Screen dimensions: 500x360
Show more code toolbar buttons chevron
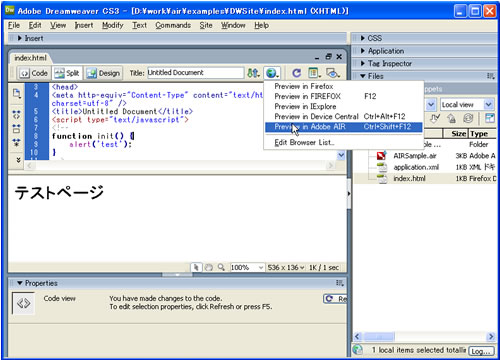(x=18, y=160)
